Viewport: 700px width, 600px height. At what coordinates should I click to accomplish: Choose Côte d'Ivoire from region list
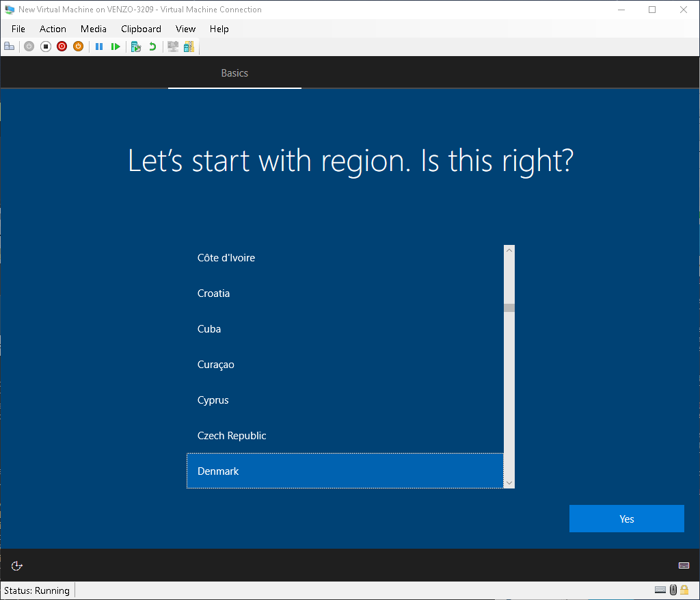tap(345, 258)
